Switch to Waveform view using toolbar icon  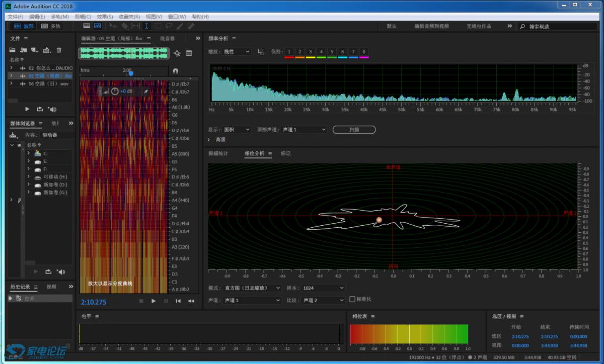[x=87, y=26]
